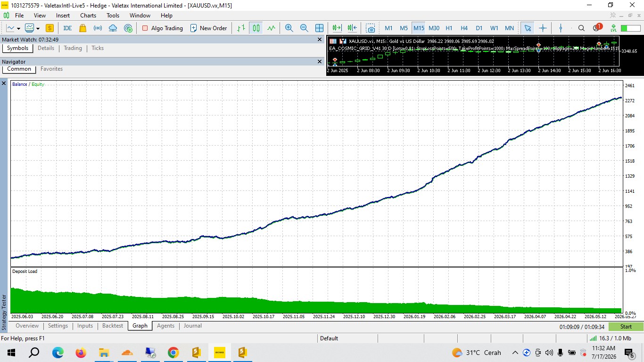Select the D1 timeframe

(x=479, y=28)
